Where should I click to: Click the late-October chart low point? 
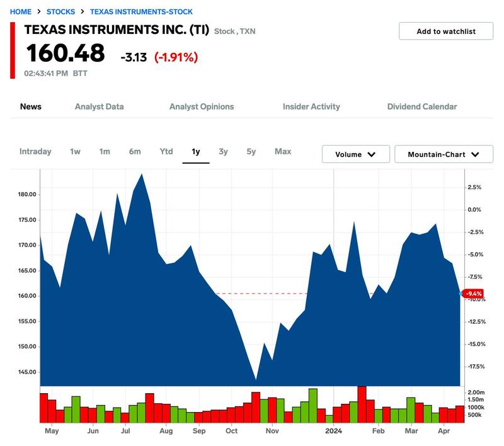point(256,379)
